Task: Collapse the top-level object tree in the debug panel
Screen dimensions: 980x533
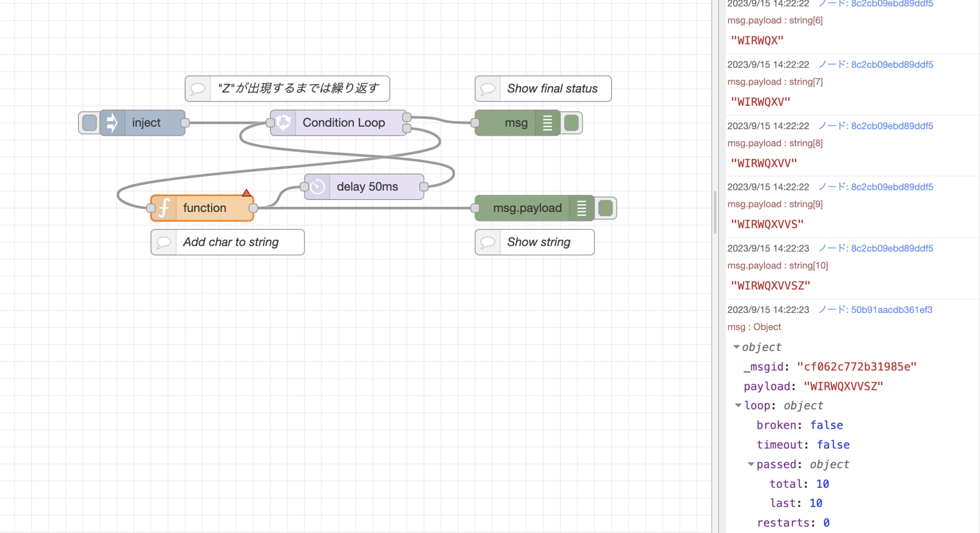Action: tap(736, 347)
